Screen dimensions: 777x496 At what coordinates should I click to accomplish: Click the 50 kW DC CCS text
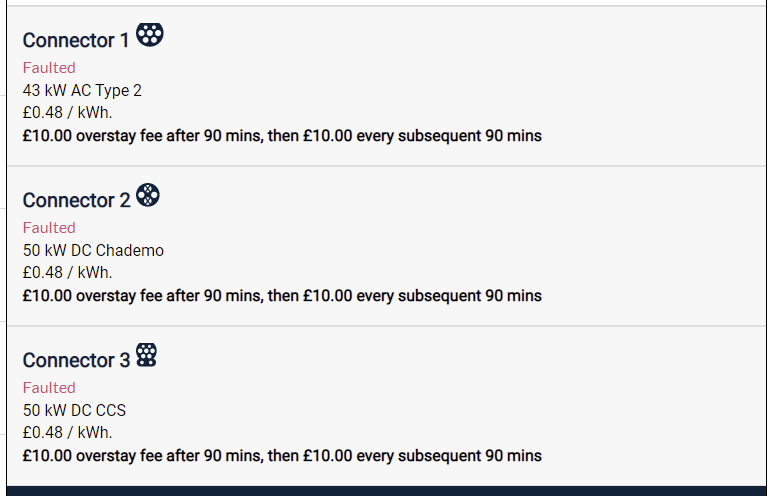coord(74,410)
